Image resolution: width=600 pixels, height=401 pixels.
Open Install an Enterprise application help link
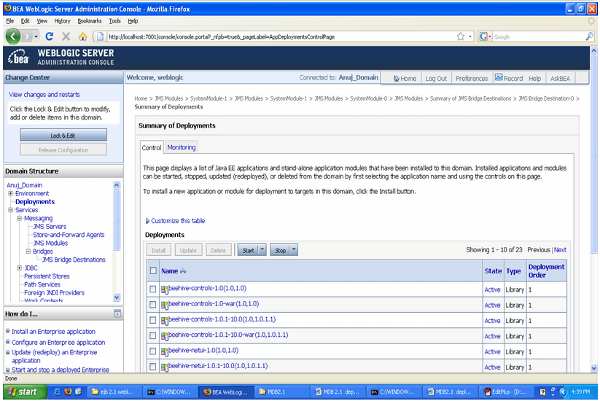(54, 332)
